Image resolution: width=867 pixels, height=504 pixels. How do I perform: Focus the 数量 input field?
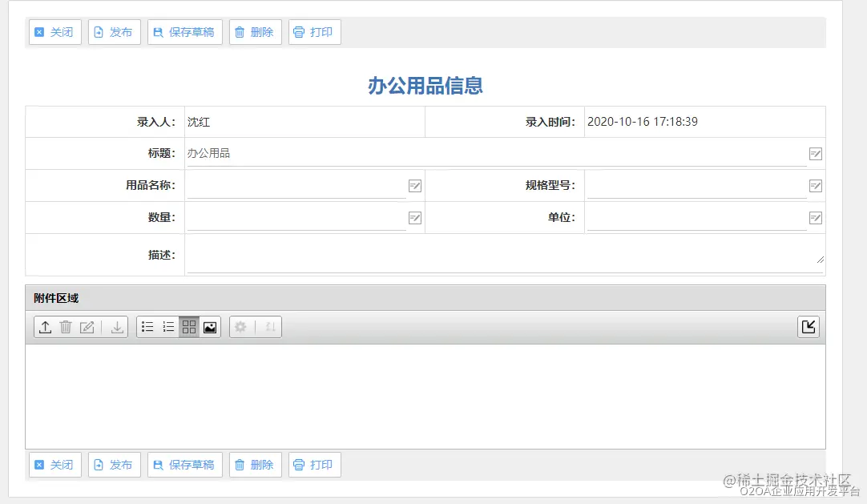click(296, 218)
